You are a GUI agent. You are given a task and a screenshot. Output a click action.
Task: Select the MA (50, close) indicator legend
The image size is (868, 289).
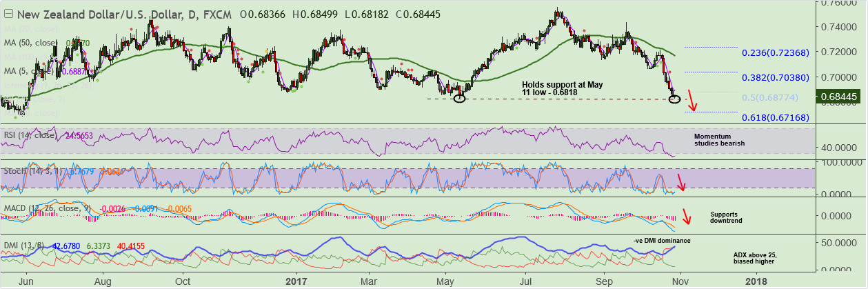(30, 42)
